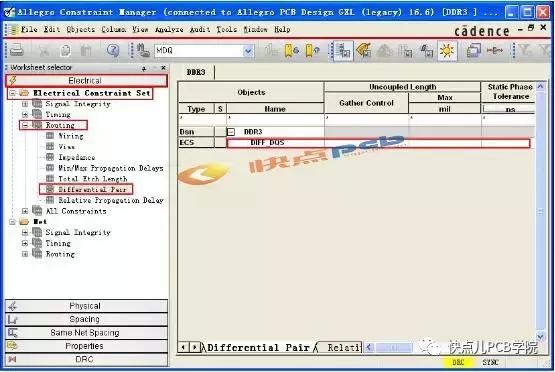Image resolution: width=555 pixels, height=372 pixels.
Task: Click the Electrical section lightning icon
Action: tap(13, 80)
